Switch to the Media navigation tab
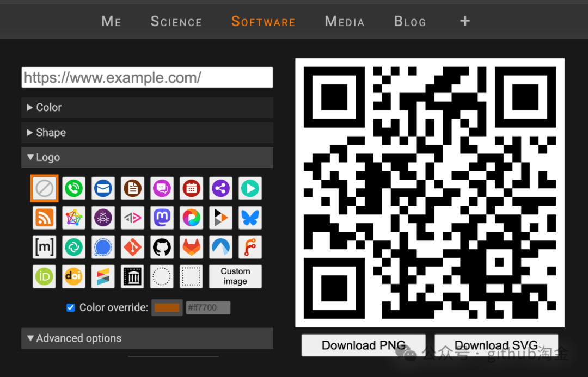The width and height of the screenshot is (588, 377). coord(345,21)
